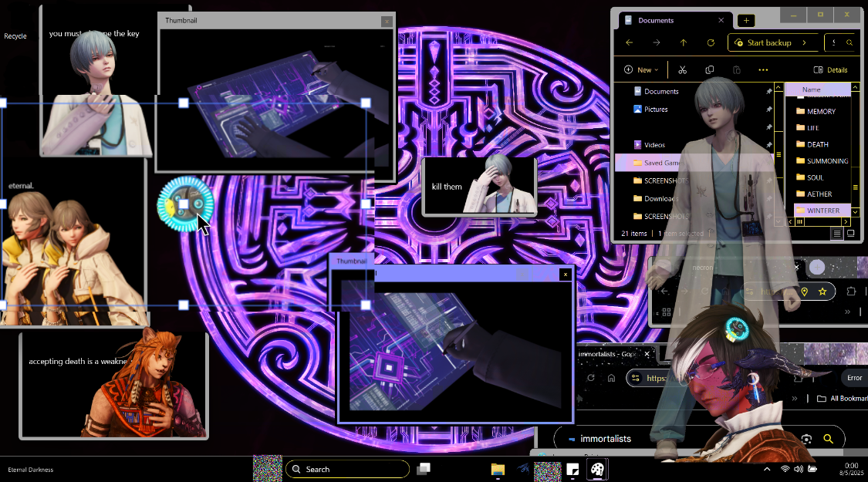Open the three-dots See more menu
The image size is (868, 482).
[x=763, y=69]
